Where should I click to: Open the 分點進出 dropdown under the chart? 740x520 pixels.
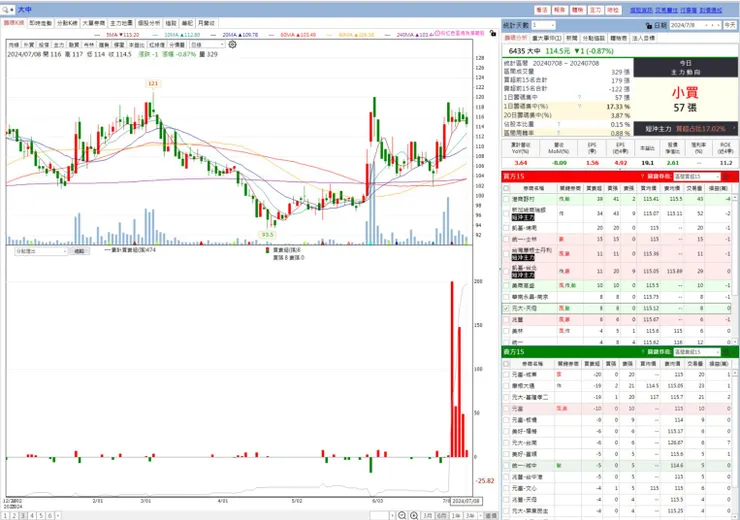point(41,252)
